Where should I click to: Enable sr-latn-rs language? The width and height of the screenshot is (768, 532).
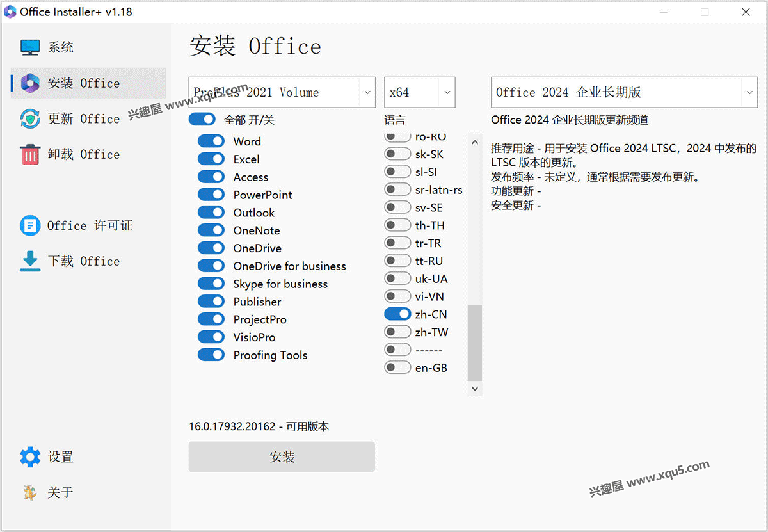click(x=397, y=190)
